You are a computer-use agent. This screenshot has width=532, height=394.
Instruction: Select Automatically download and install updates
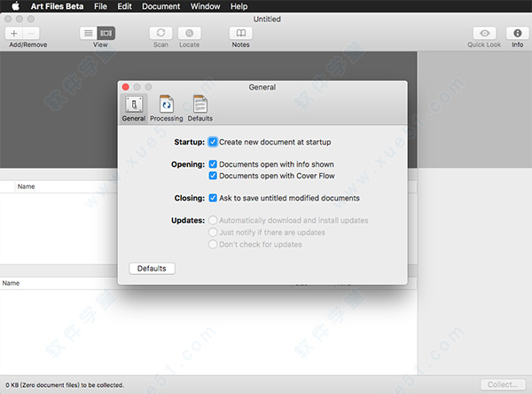[x=213, y=220]
